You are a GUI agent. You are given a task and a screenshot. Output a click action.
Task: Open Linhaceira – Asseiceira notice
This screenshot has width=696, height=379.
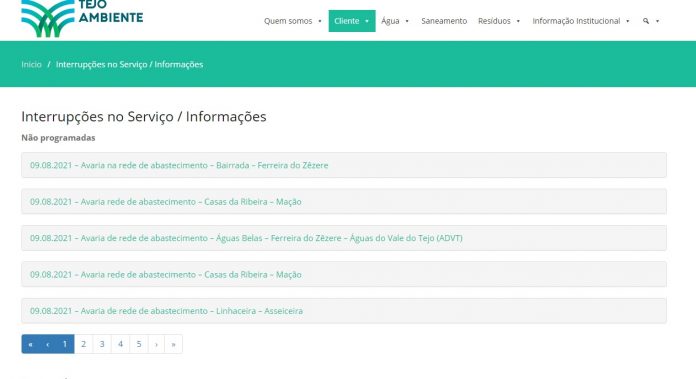coord(344,311)
